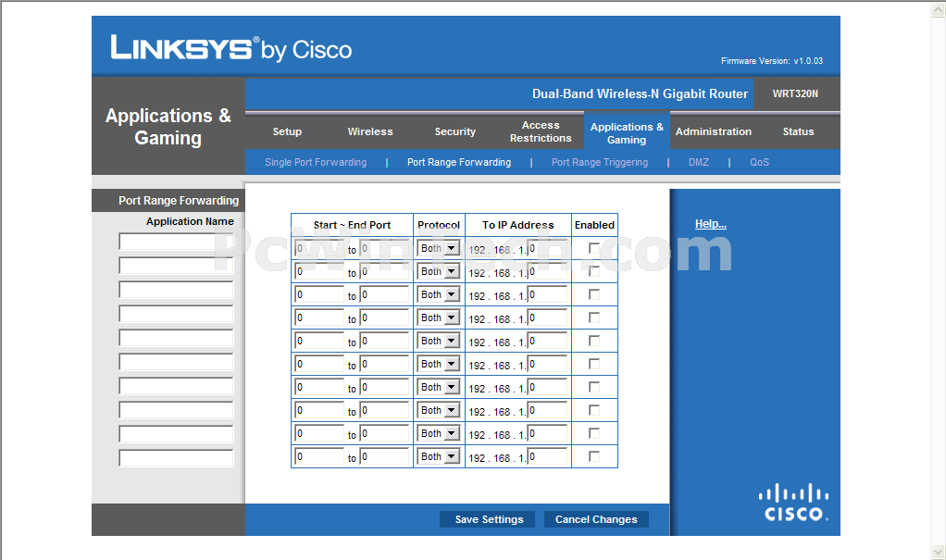Click the Cisco logo in the sidebar
Image resolution: width=946 pixels, height=560 pixels.
(793, 502)
